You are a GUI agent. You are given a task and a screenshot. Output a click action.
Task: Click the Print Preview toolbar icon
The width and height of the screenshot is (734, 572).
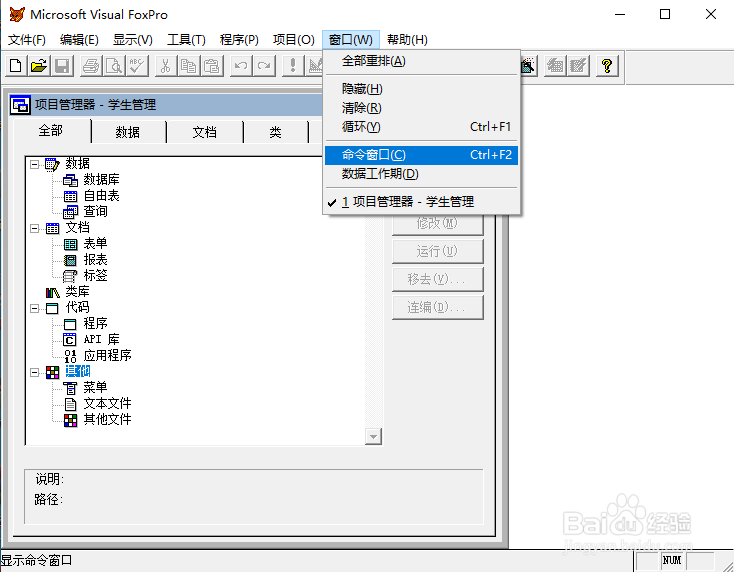(x=114, y=66)
